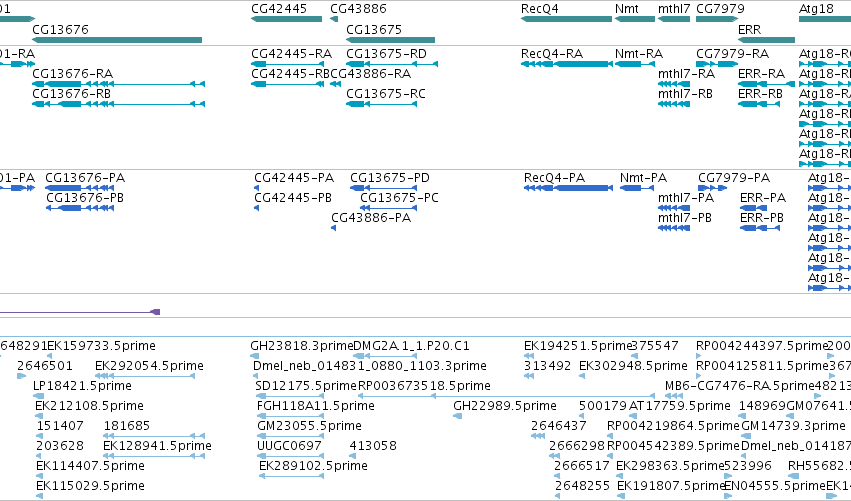Select the CG13675-RC transcript label
This screenshot has height=501, width=851.
(x=386, y=94)
